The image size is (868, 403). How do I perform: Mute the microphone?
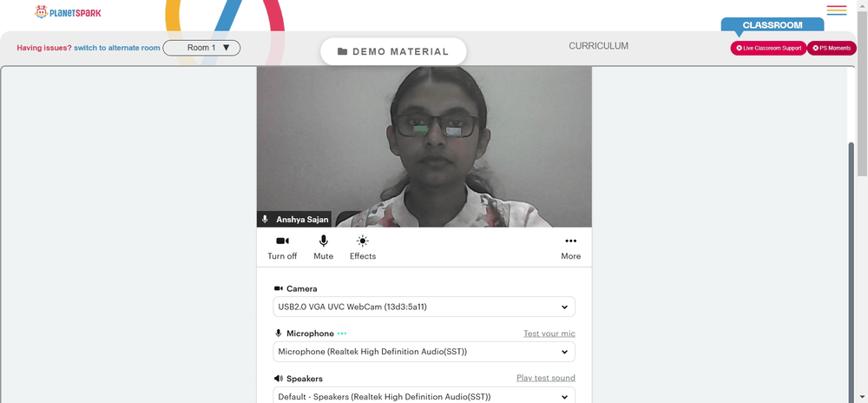(323, 248)
